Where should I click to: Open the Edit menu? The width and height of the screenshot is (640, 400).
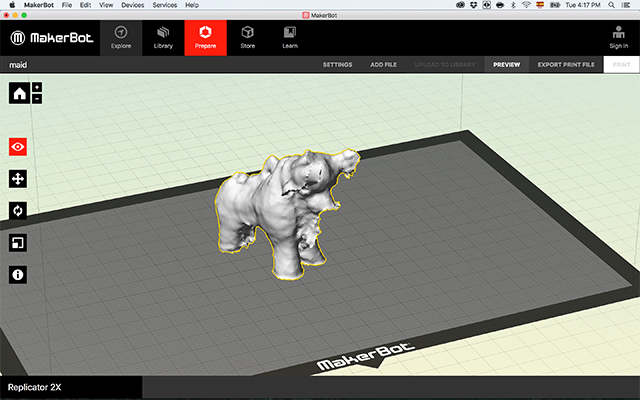pyautogui.click(x=85, y=5)
